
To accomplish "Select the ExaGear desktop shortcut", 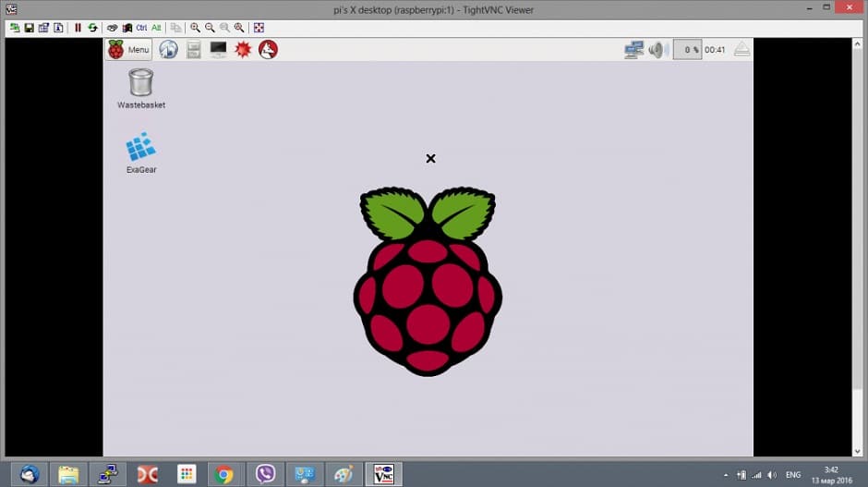I will coord(141,152).
